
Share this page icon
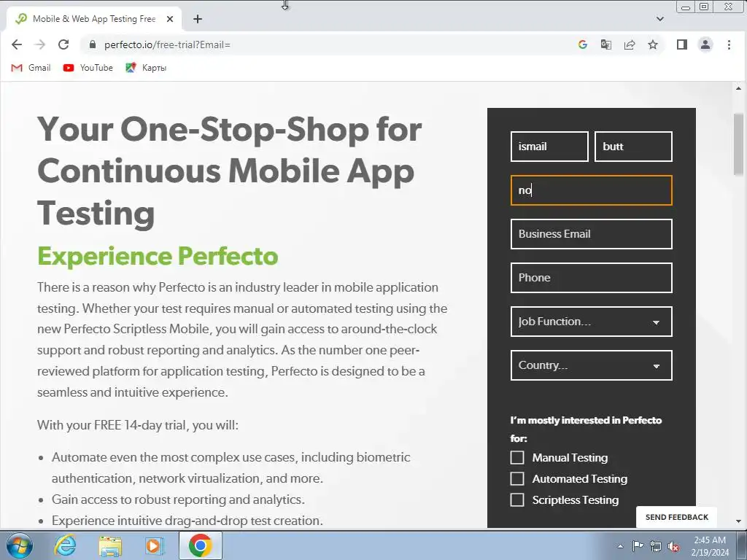pos(630,44)
